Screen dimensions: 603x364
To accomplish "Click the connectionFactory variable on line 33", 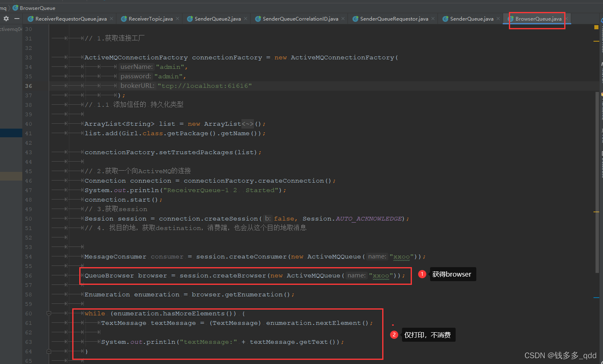I will 227,58.
